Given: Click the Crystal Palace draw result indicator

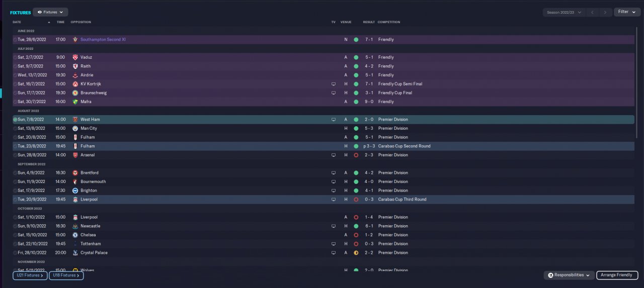Looking at the screenshot, I should pos(356,253).
